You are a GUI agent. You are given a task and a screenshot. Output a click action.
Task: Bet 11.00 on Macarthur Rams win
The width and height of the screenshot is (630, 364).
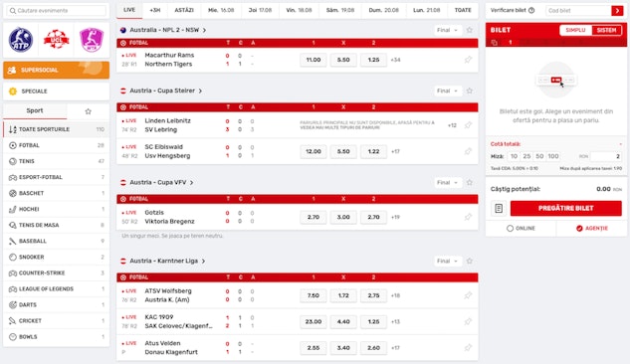314,60
